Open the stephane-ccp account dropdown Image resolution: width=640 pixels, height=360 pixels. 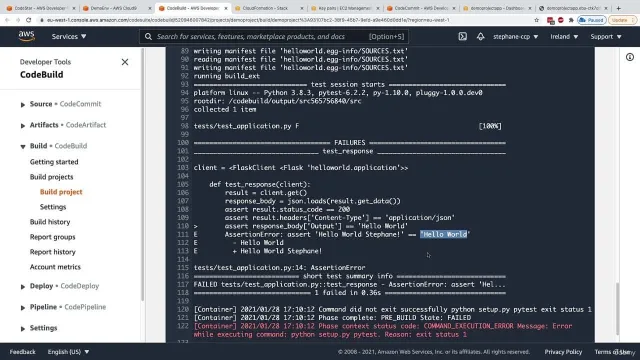pos(515,36)
